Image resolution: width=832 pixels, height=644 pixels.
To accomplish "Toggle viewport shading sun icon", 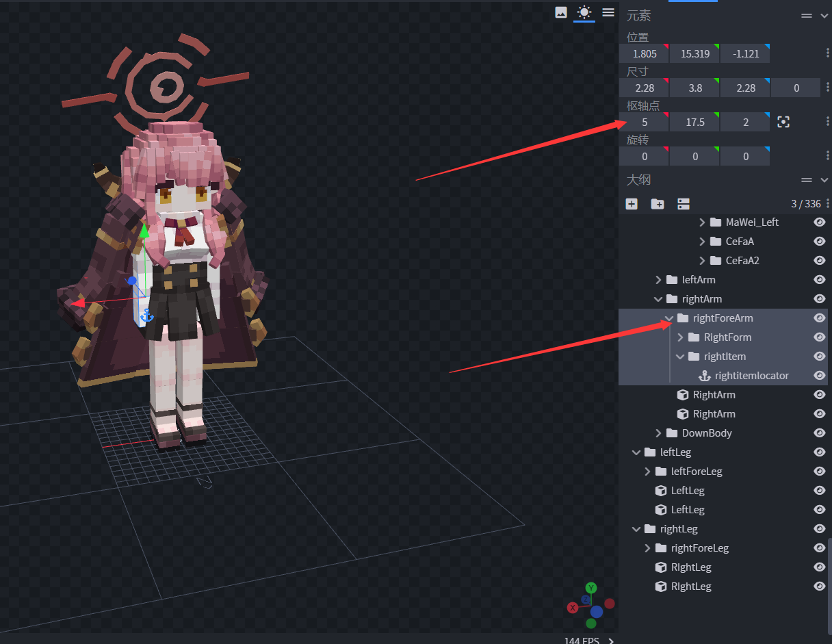I will [x=584, y=12].
